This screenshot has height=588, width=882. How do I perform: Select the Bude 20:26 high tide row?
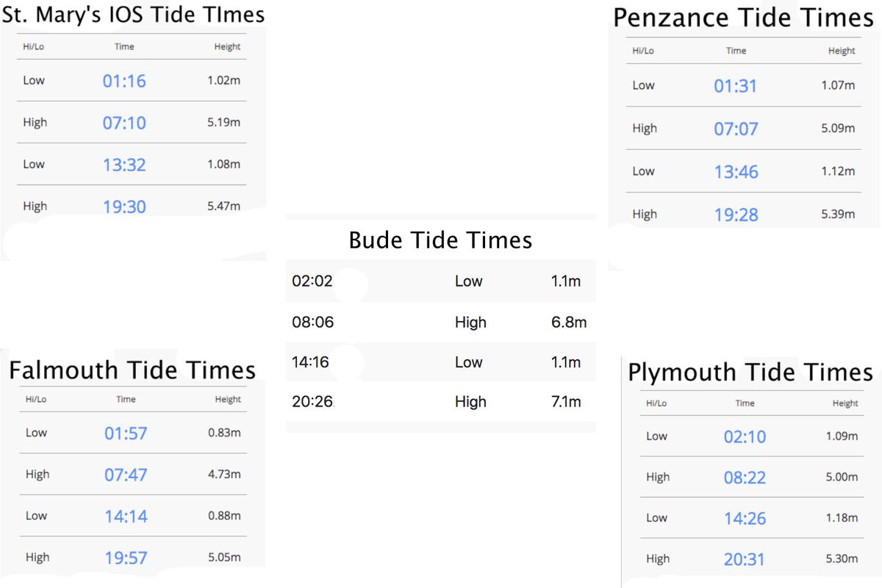pyautogui.click(x=440, y=401)
